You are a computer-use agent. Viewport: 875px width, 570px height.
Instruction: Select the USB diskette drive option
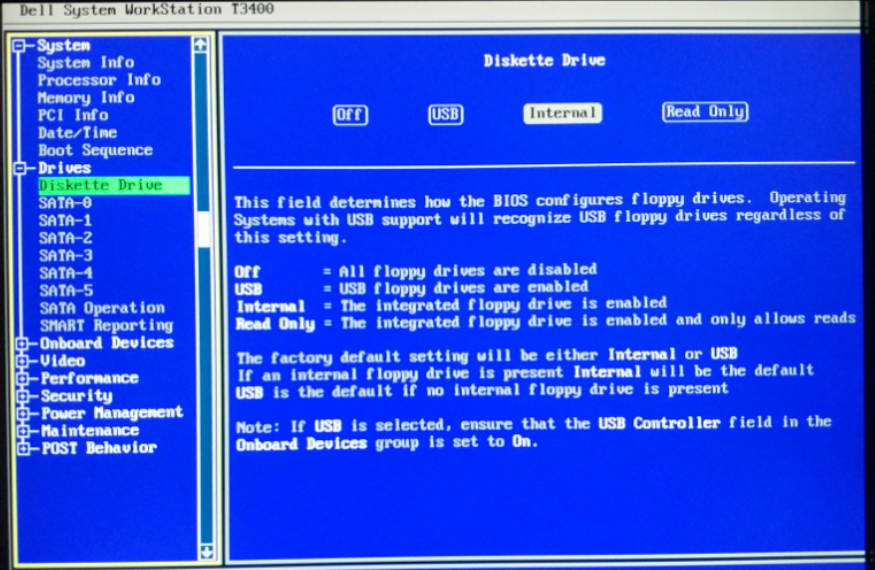[x=445, y=114]
